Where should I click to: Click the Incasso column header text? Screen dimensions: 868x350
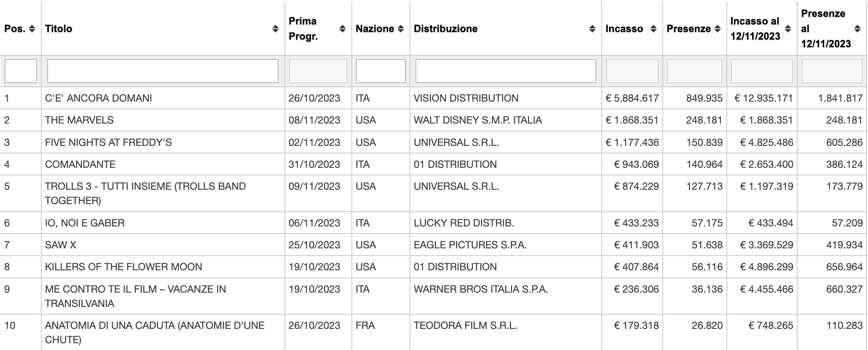tap(624, 29)
